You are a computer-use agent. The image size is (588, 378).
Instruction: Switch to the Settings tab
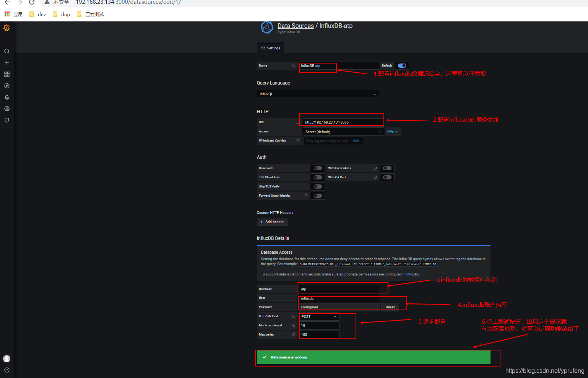pyautogui.click(x=270, y=48)
